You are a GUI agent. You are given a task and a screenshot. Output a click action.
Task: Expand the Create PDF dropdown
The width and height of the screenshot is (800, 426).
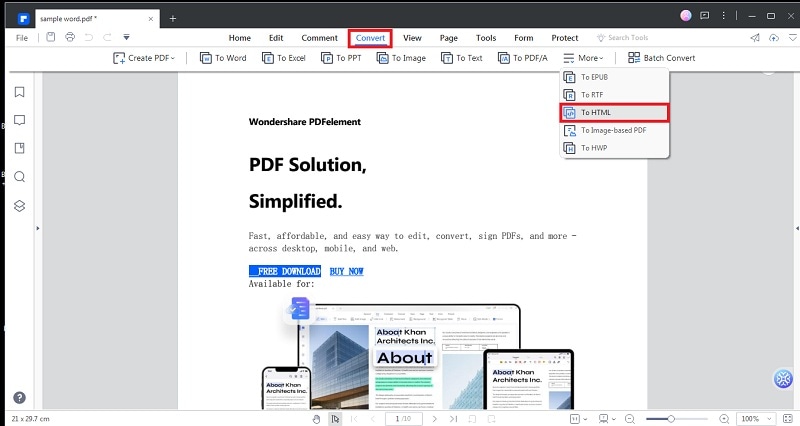click(144, 58)
